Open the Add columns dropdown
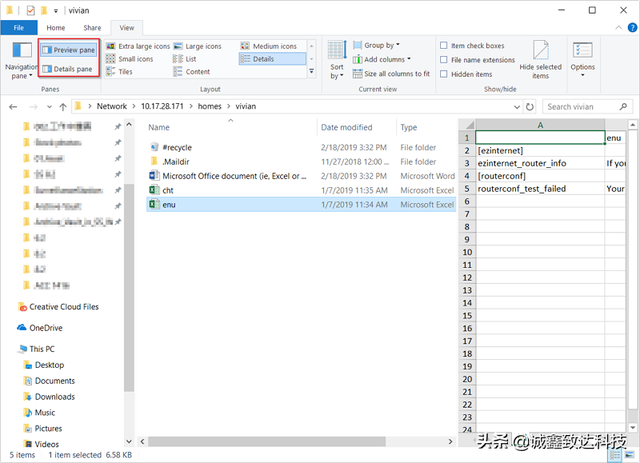The image size is (640, 463). [382, 59]
